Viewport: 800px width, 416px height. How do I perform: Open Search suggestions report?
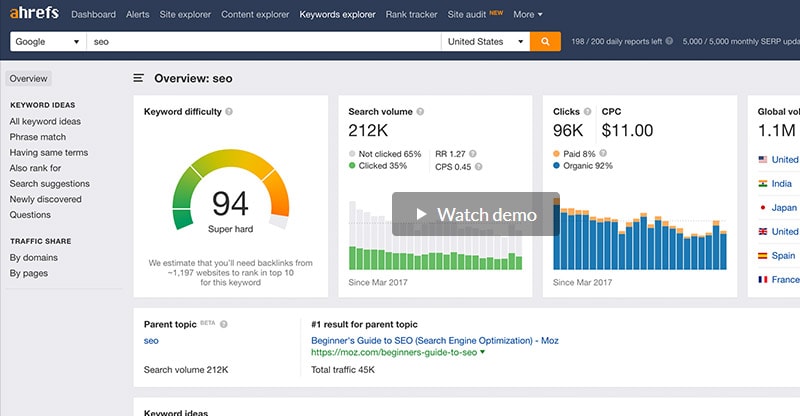pos(49,184)
